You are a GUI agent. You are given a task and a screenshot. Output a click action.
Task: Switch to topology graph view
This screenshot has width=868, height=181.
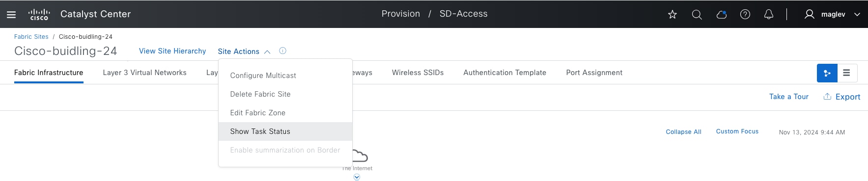tap(827, 73)
